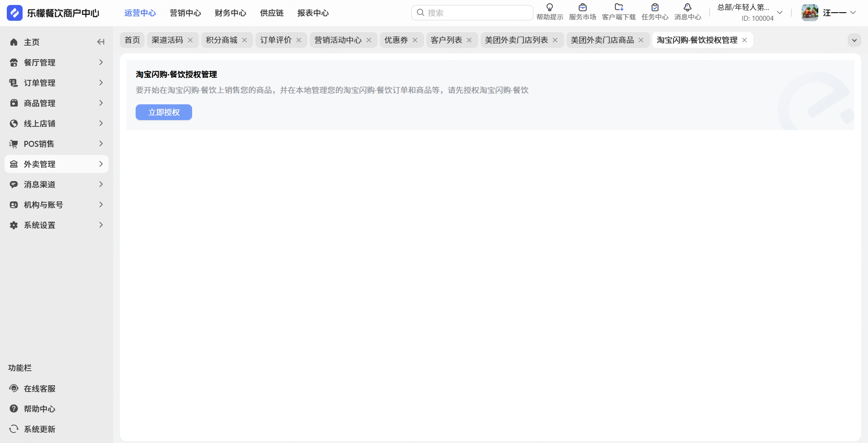Click 餐厅管理 store icon
Viewport: 868px width, 443px height.
point(14,62)
